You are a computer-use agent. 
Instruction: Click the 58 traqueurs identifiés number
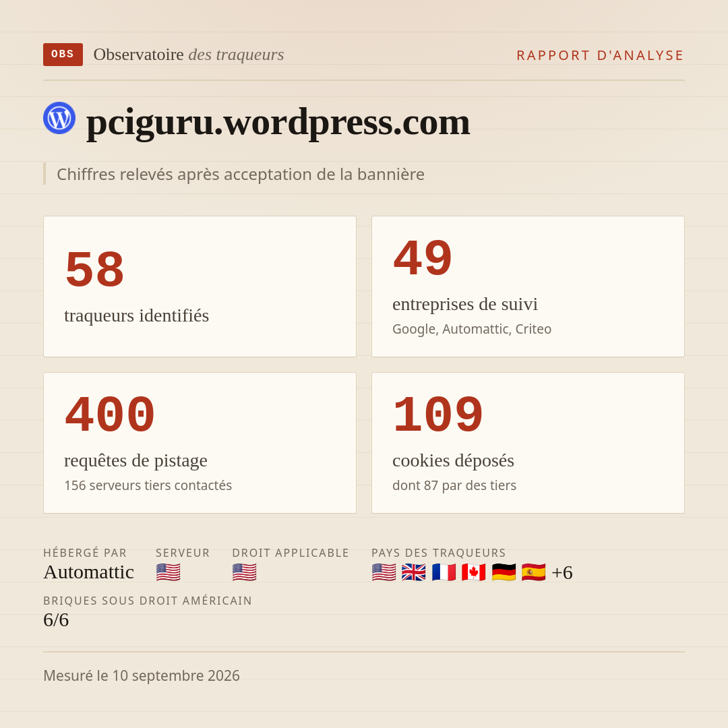95,269
